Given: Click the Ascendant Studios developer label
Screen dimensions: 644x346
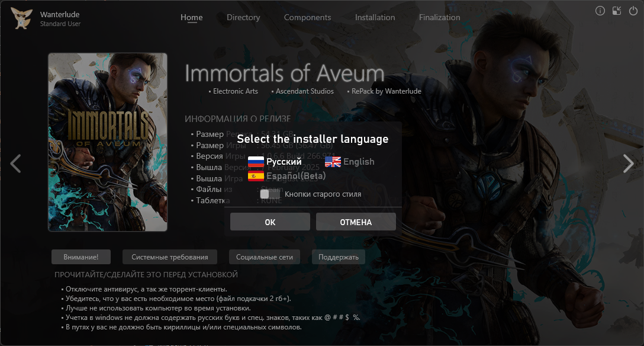Looking at the screenshot, I should [305, 91].
